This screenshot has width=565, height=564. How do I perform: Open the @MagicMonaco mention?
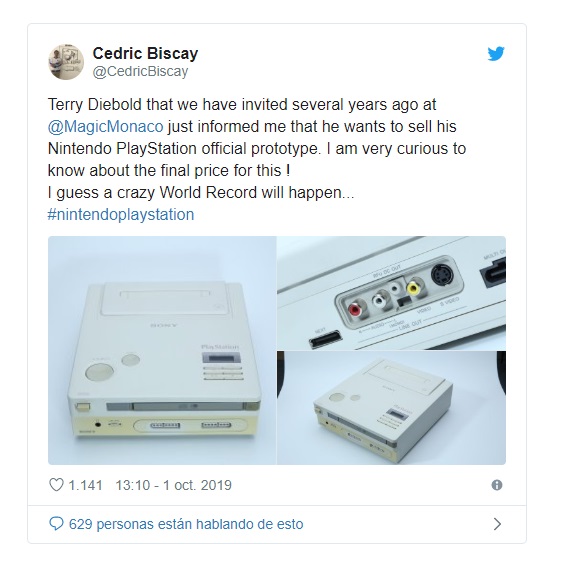coord(106,126)
